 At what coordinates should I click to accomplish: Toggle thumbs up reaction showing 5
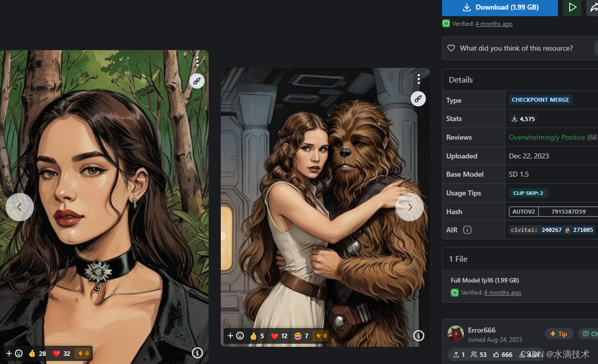point(257,336)
